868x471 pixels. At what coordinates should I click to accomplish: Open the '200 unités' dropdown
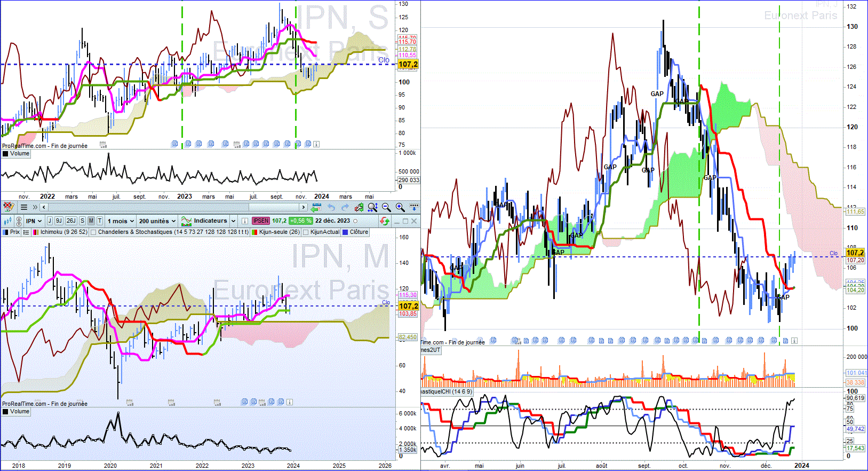(157, 221)
